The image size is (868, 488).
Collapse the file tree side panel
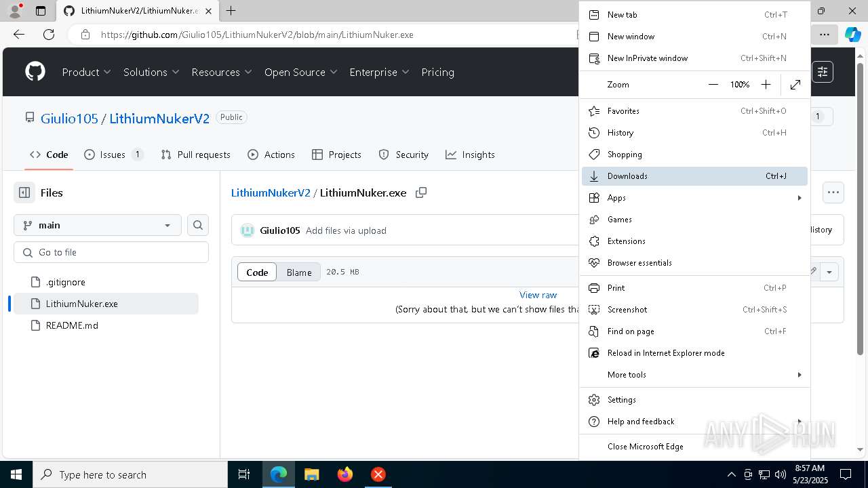coord(24,192)
